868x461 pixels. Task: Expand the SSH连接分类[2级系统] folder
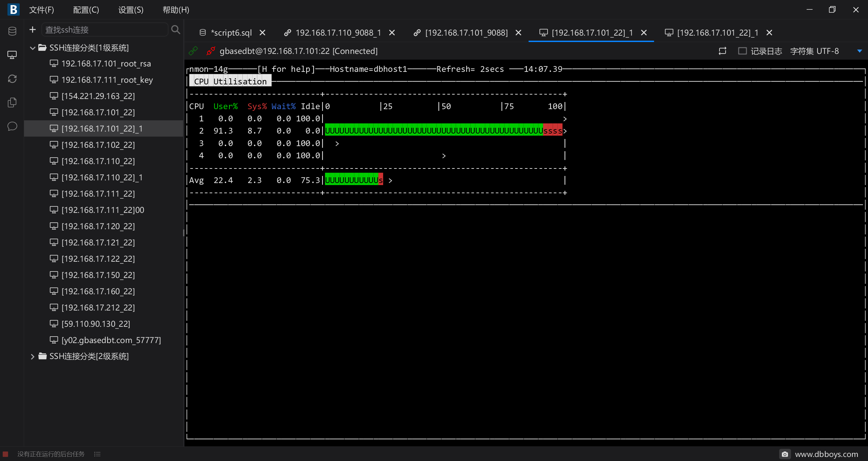[x=33, y=356]
